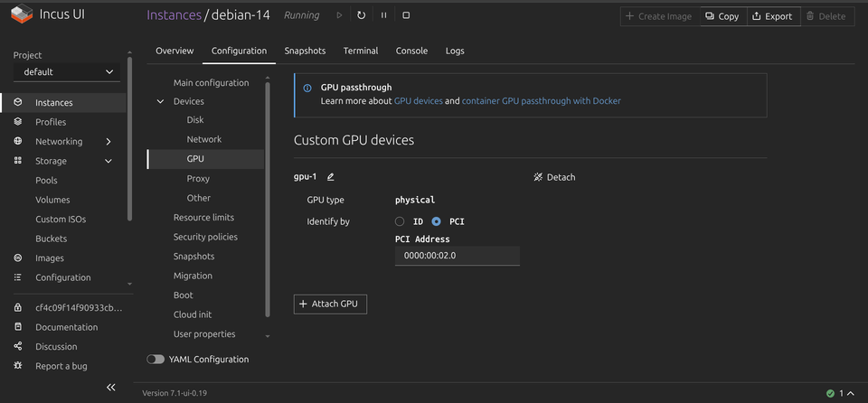
Task: Restart the instance with the circular arrow icon
Action: pos(361,15)
